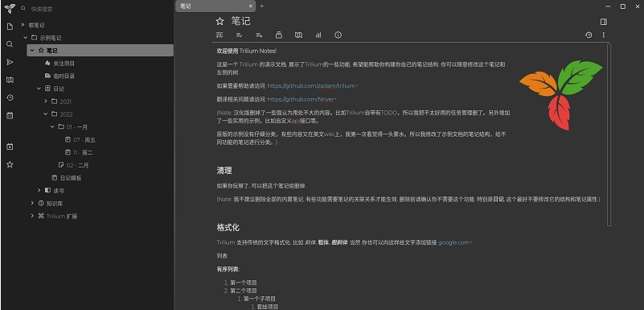
Task: Collapse the 01 - 一月 folder
Action: pyautogui.click(x=52, y=126)
